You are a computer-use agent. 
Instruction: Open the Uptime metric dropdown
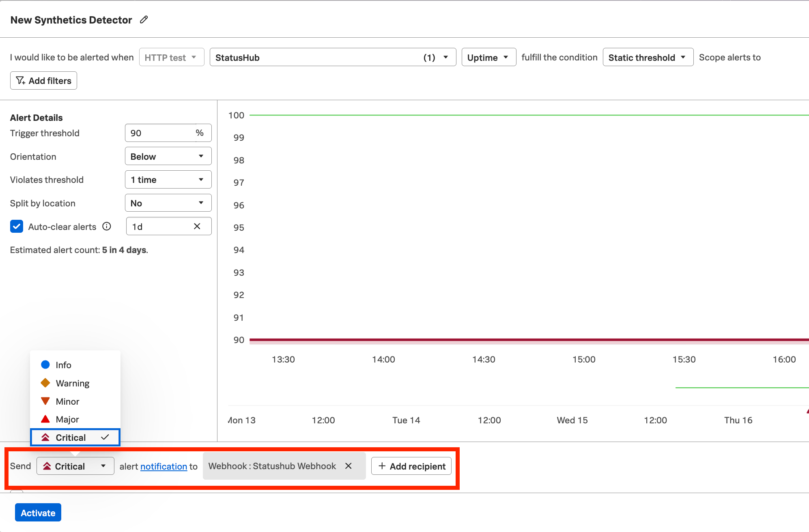(488, 58)
